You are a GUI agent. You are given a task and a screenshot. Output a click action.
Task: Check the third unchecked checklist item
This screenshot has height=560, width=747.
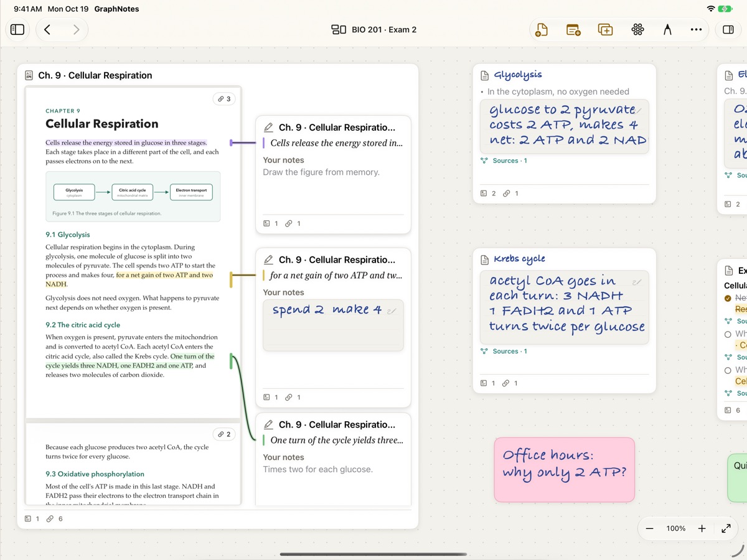pyautogui.click(x=728, y=370)
